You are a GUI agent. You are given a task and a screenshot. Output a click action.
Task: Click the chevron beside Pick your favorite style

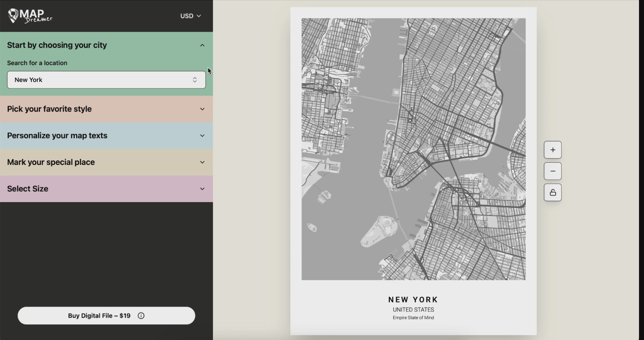point(202,109)
